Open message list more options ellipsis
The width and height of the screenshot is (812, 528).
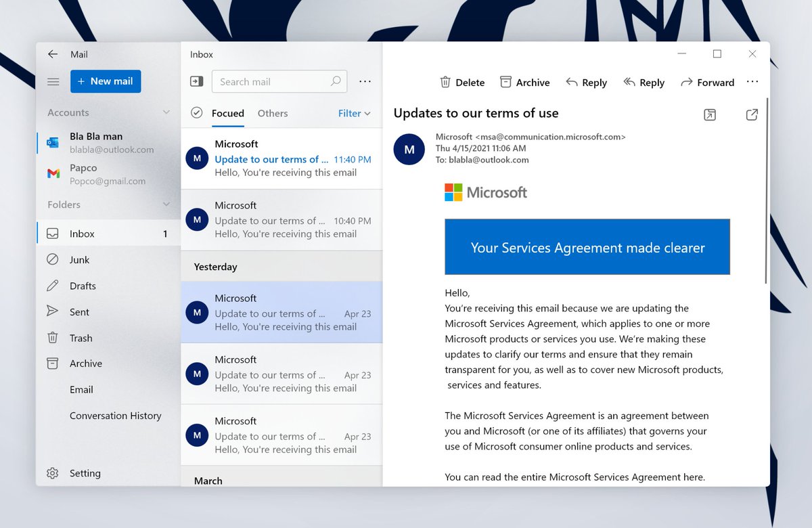click(365, 81)
